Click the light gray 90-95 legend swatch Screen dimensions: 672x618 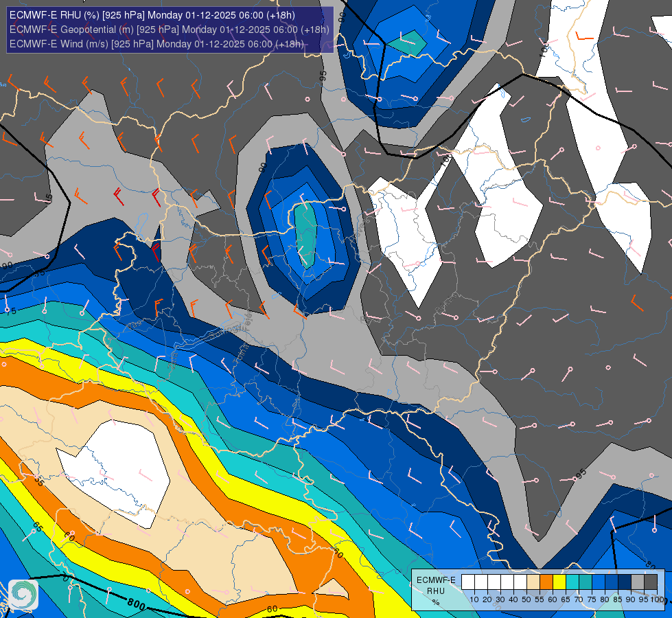[637, 582]
